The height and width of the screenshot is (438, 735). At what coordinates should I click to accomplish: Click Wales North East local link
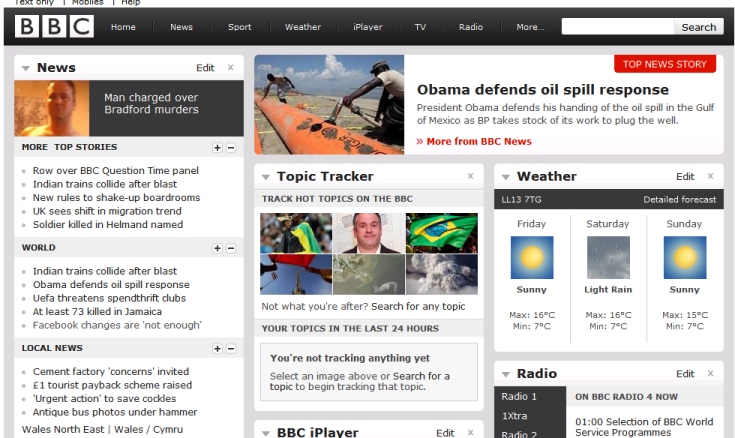click(x=63, y=430)
